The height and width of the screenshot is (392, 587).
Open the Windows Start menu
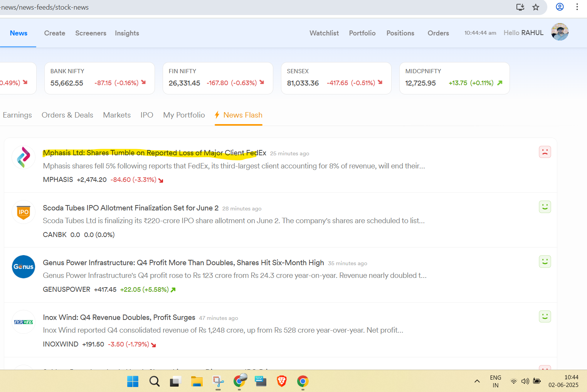tap(133, 381)
